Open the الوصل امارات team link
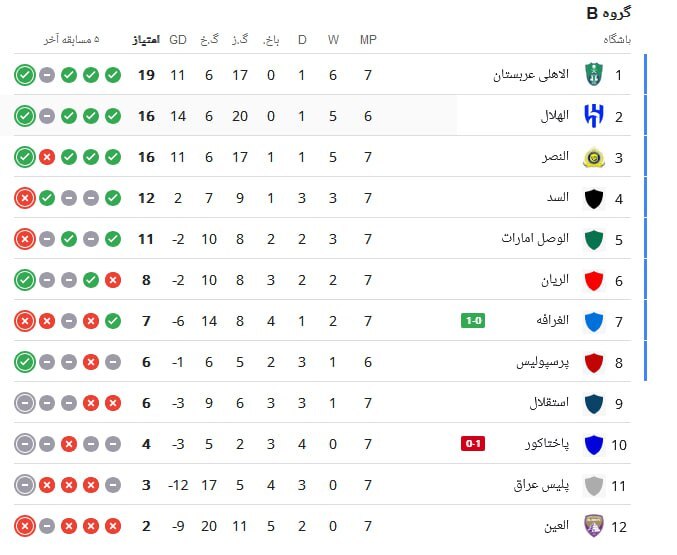 point(535,239)
